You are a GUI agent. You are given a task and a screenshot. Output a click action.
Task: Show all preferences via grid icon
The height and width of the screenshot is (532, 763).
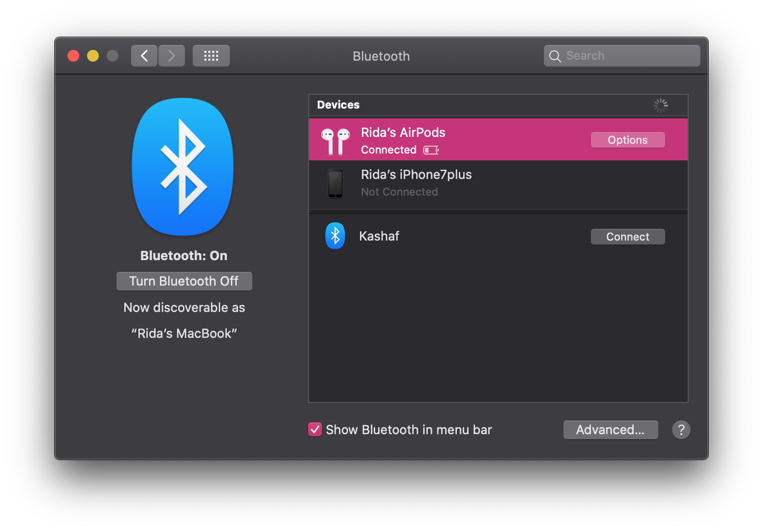[x=211, y=56]
